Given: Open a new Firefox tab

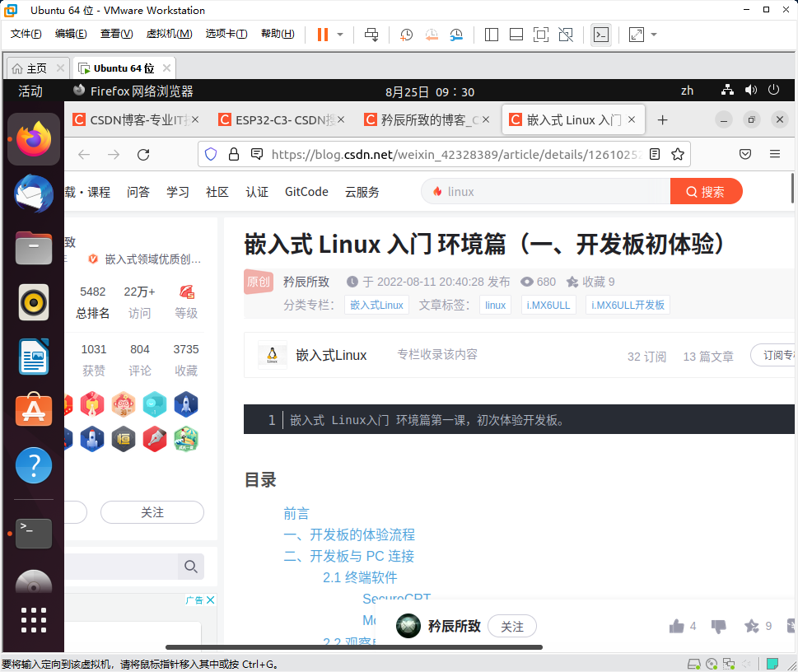Looking at the screenshot, I should pos(662,120).
